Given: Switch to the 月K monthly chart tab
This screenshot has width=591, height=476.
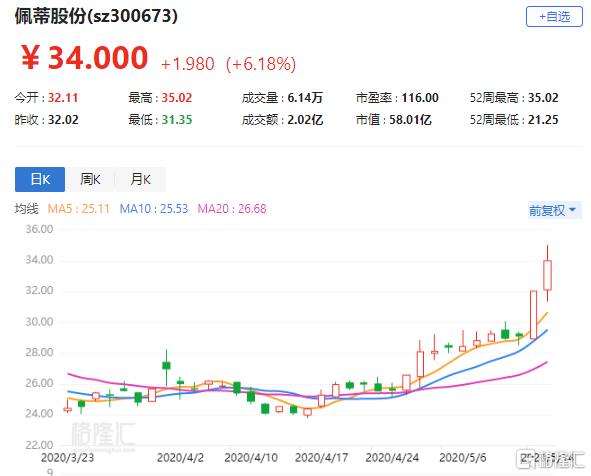Looking at the screenshot, I should coord(140,179).
